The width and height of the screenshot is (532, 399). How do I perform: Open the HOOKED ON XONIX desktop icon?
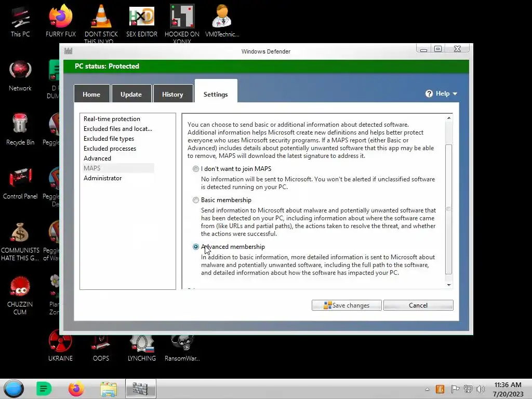click(x=182, y=23)
